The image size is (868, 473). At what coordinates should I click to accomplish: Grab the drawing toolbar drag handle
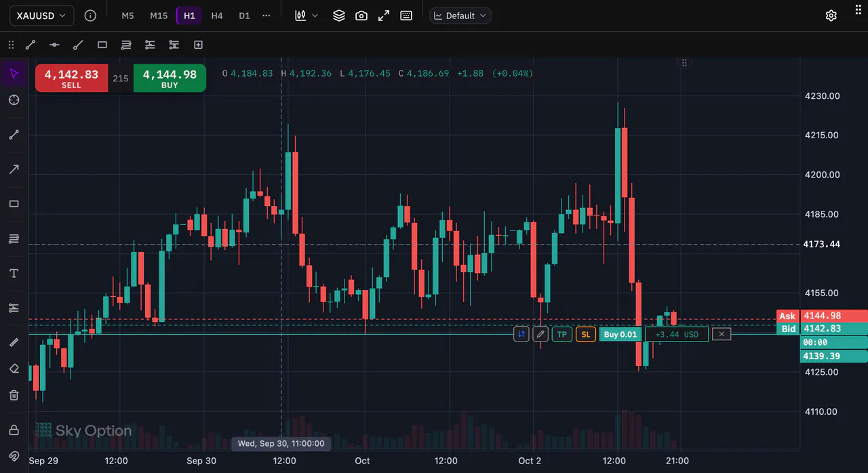tap(11, 45)
